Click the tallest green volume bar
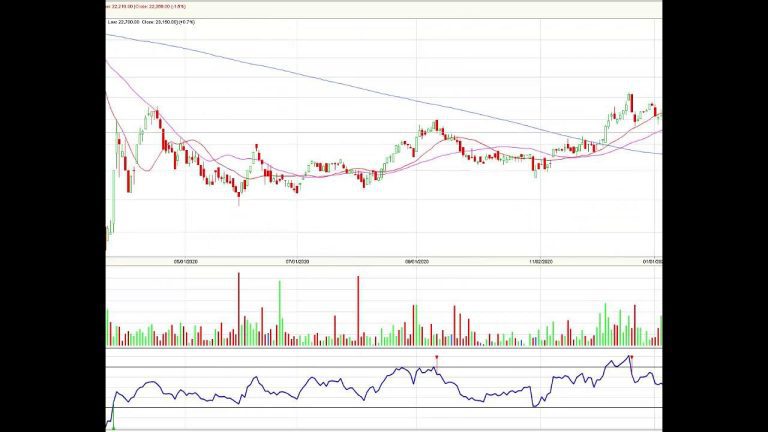Image resolution: width=768 pixels, height=432 pixels. (x=280, y=313)
